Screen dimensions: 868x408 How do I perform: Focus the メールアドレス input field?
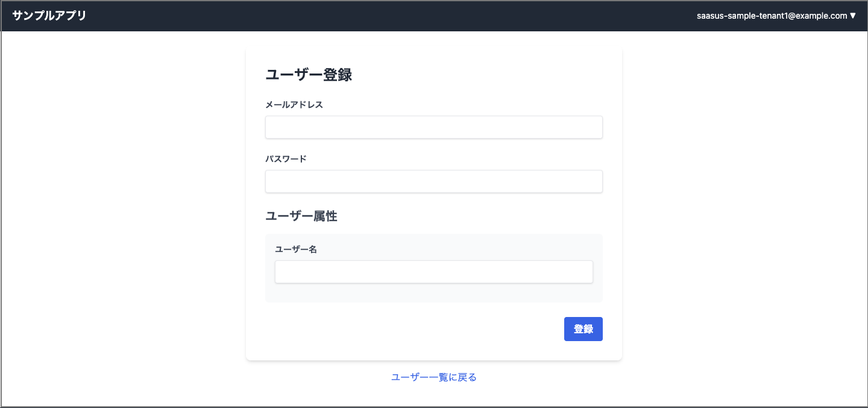point(433,127)
